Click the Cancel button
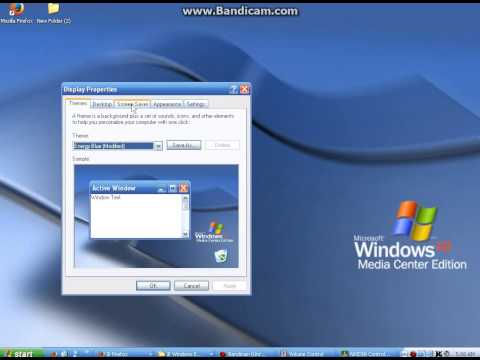480x360 pixels. point(191,286)
